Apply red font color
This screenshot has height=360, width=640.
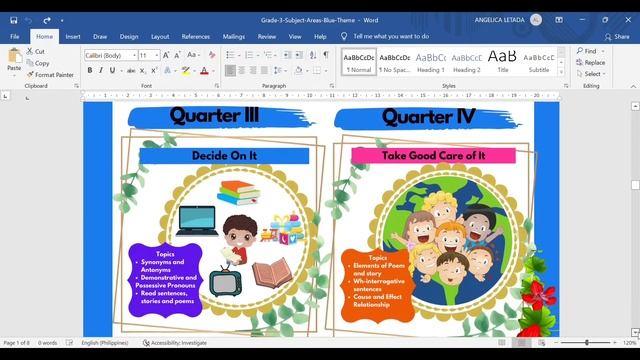click(x=204, y=71)
